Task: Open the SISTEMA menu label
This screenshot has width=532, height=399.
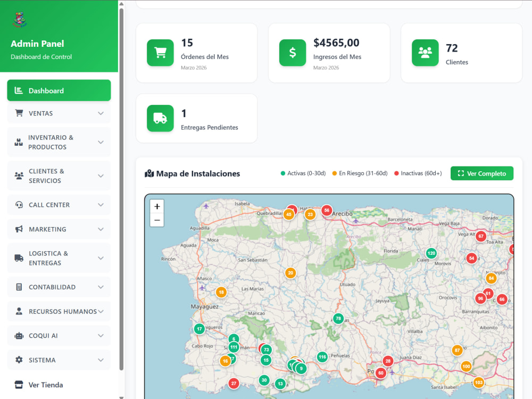Action: (x=42, y=360)
